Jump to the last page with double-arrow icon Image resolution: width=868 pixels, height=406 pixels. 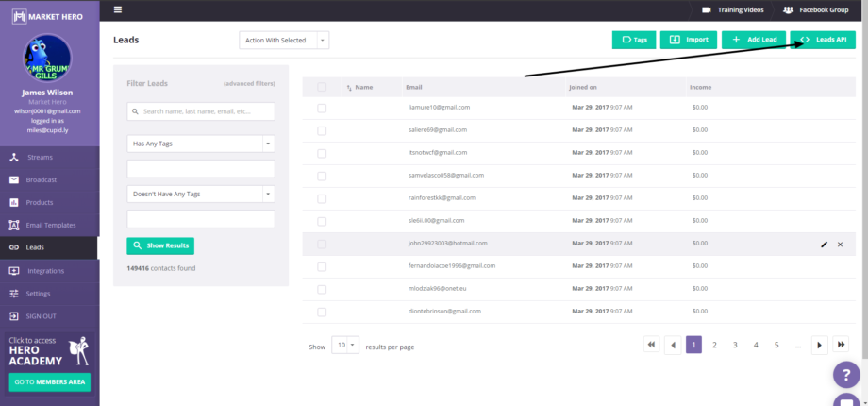(842, 345)
